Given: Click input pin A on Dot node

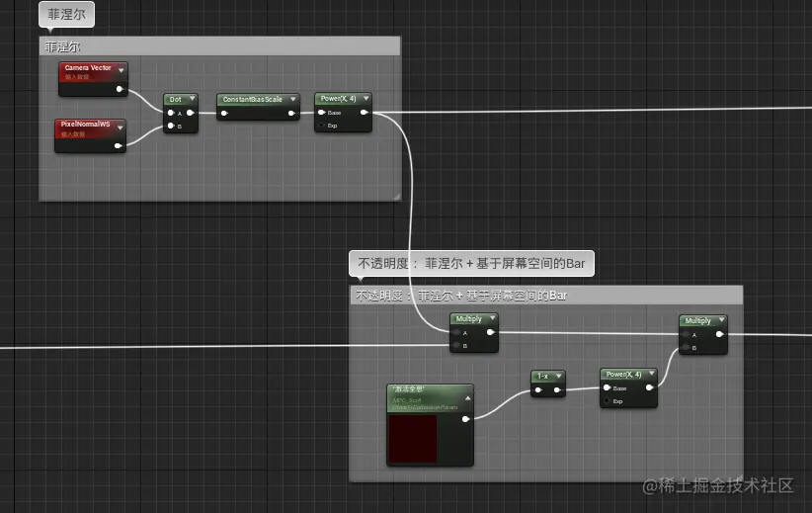Looking at the screenshot, I should pos(171,113).
